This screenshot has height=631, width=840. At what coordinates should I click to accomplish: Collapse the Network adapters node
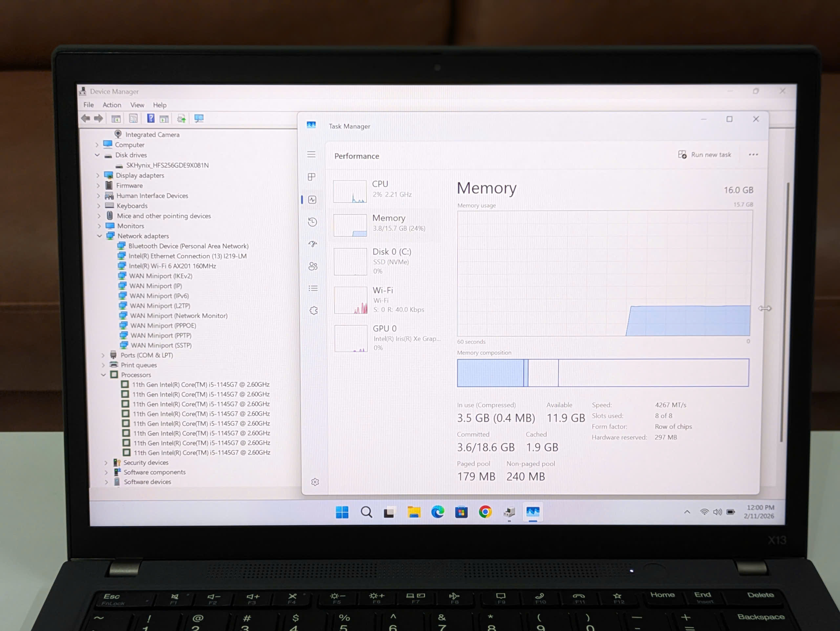[x=99, y=236]
